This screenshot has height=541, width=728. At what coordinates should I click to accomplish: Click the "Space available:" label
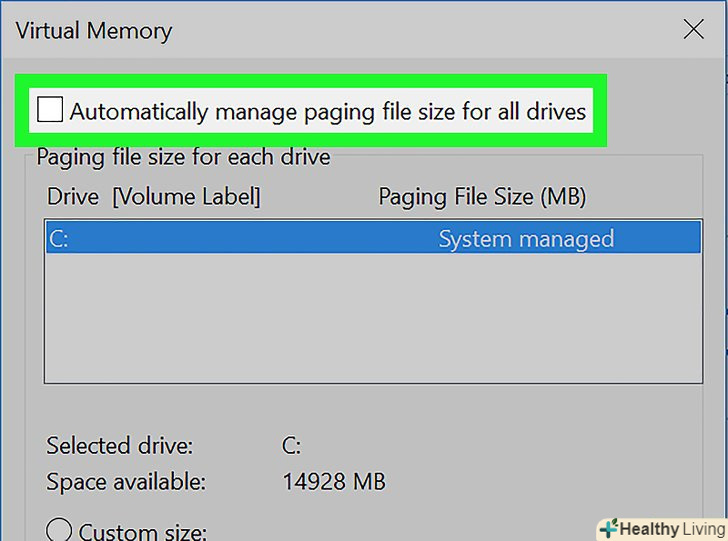point(126,482)
